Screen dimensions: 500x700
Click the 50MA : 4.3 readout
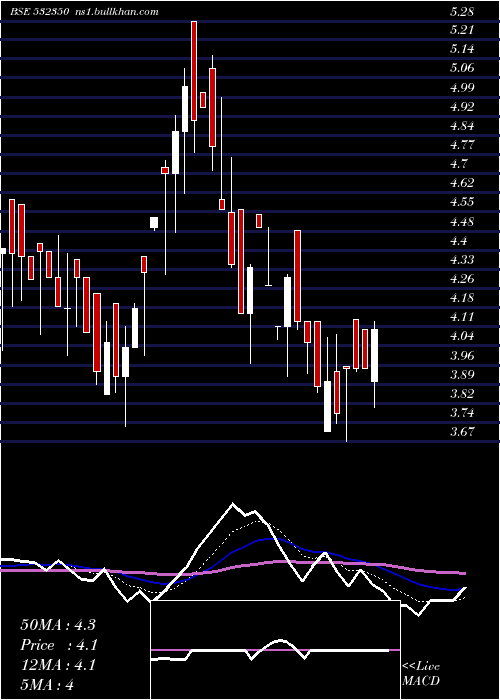tap(58, 625)
